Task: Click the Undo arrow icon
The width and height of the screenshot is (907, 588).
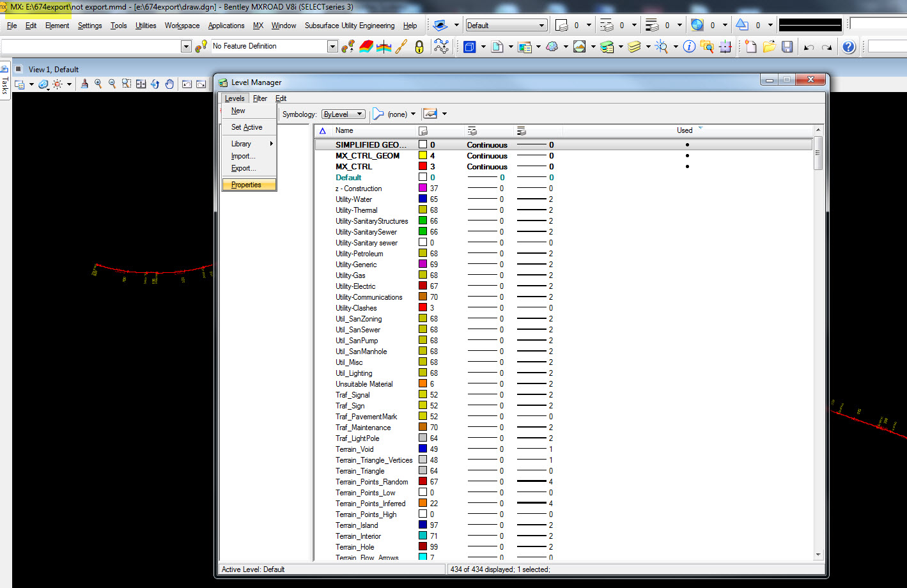Action: pyautogui.click(x=809, y=47)
